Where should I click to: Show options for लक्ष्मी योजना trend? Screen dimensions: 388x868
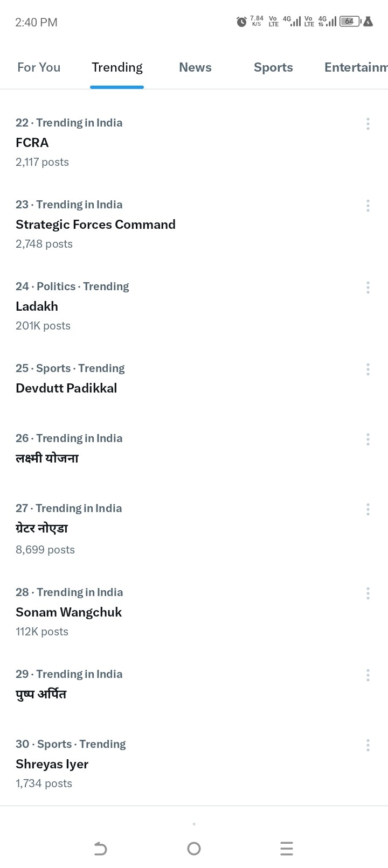tap(368, 439)
